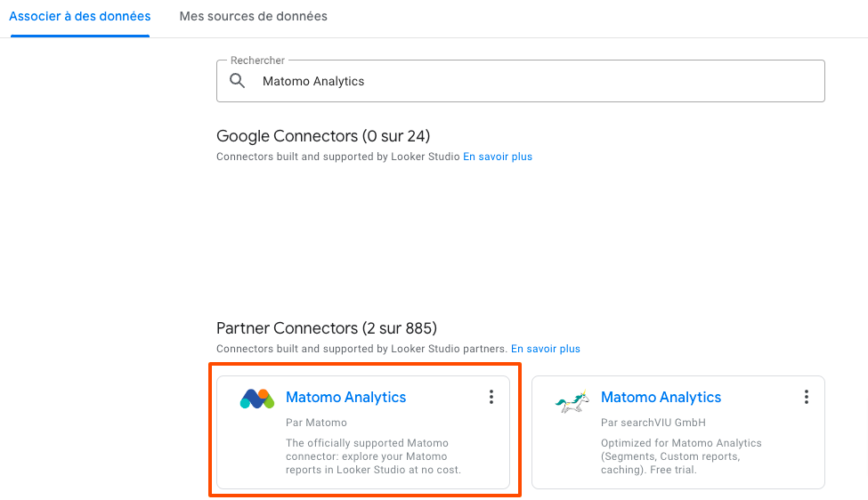Screen dimensions: 868x500
Task: Click the 'Par searchVIU GmbH' author text
Action: click(x=653, y=423)
